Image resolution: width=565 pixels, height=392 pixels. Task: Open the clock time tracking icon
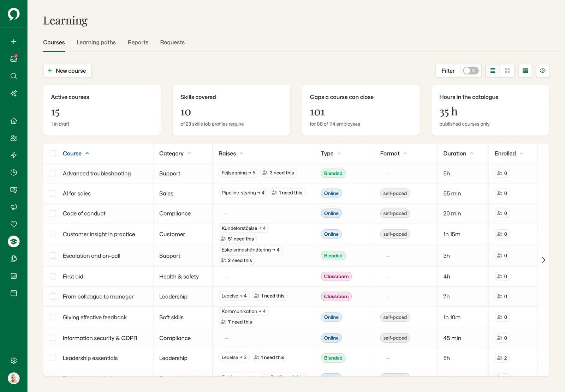click(x=14, y=173)
